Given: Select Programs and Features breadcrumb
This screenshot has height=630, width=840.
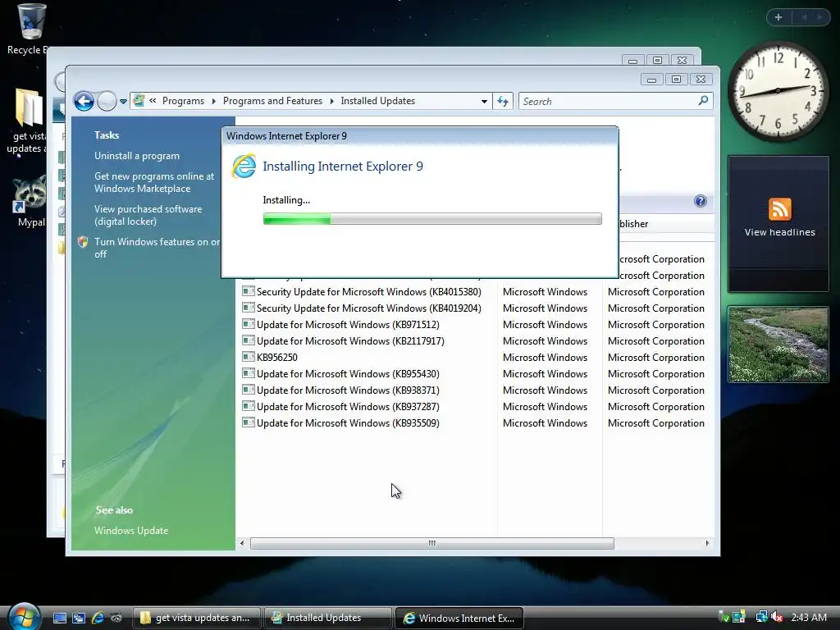Looking at the screenshot, I should point(272,101).
